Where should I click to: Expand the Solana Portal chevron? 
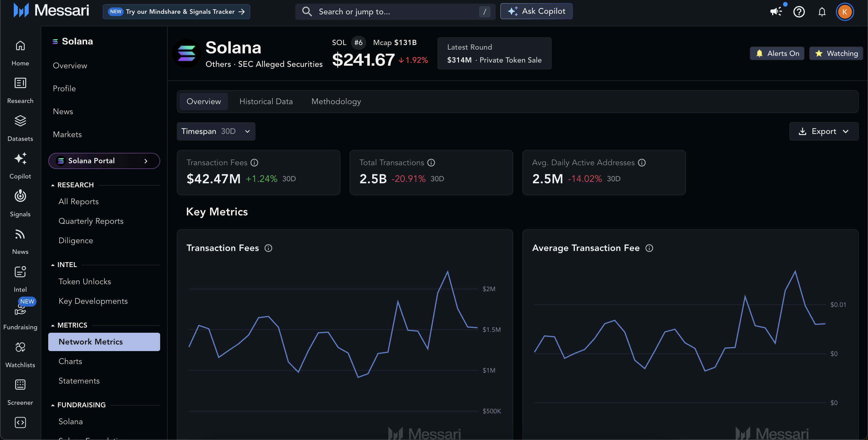coord(146,161)
